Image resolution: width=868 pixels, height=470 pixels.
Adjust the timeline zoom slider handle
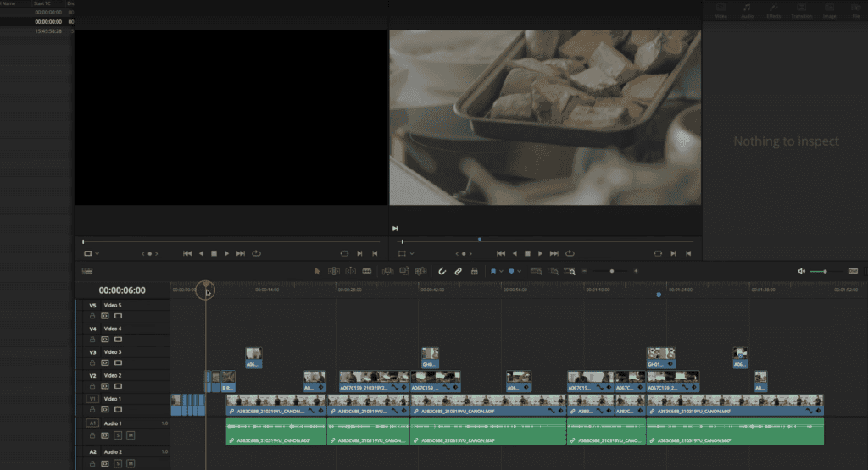tap(612, 271)
